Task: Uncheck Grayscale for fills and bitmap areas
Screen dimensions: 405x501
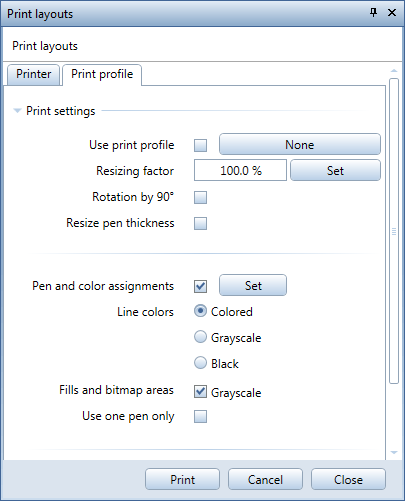Action: tap(200, 392)
